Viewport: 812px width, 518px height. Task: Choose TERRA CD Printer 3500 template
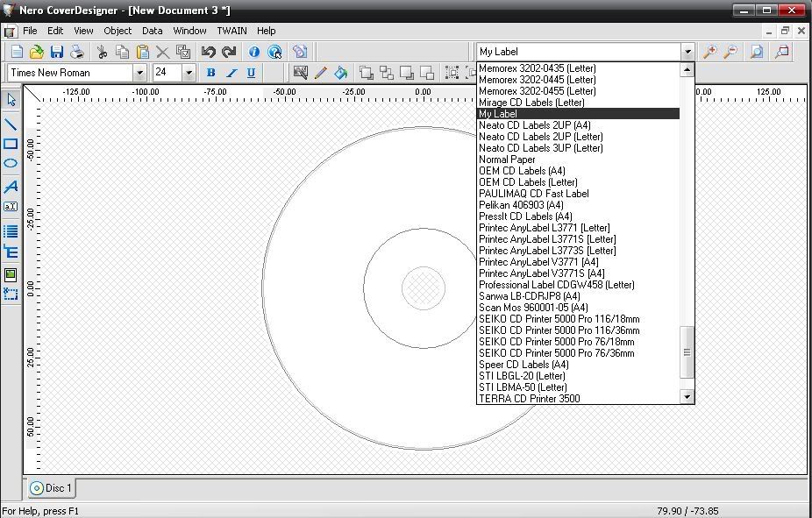545,398
